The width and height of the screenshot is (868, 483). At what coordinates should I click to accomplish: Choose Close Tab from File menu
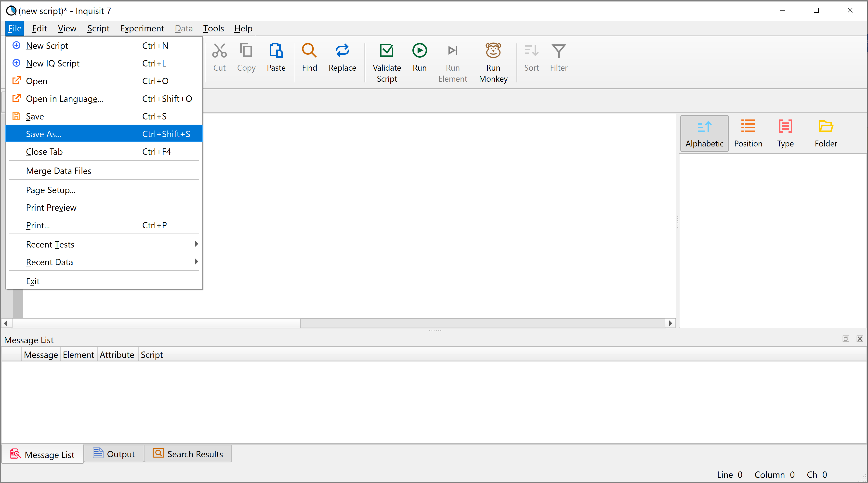coord(104,152)
